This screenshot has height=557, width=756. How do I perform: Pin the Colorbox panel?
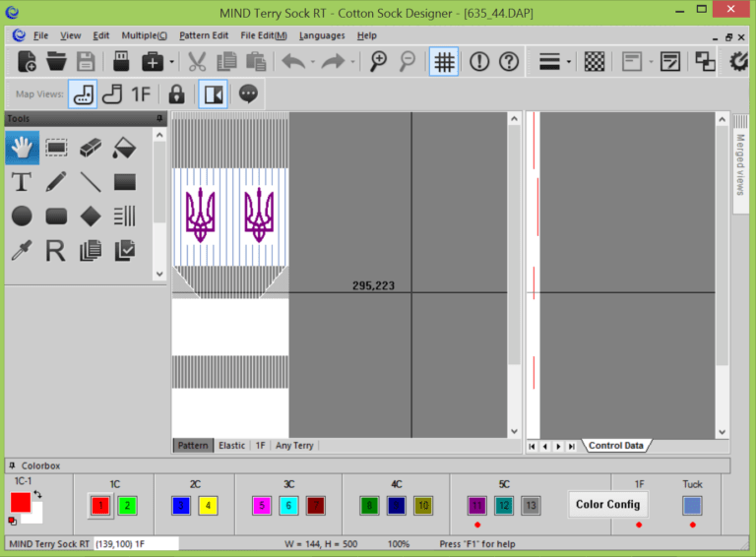(12, 465)
